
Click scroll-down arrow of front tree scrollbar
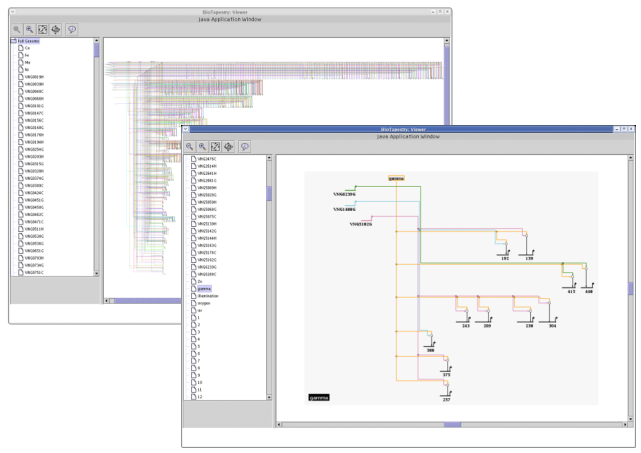tap(269, 398)
